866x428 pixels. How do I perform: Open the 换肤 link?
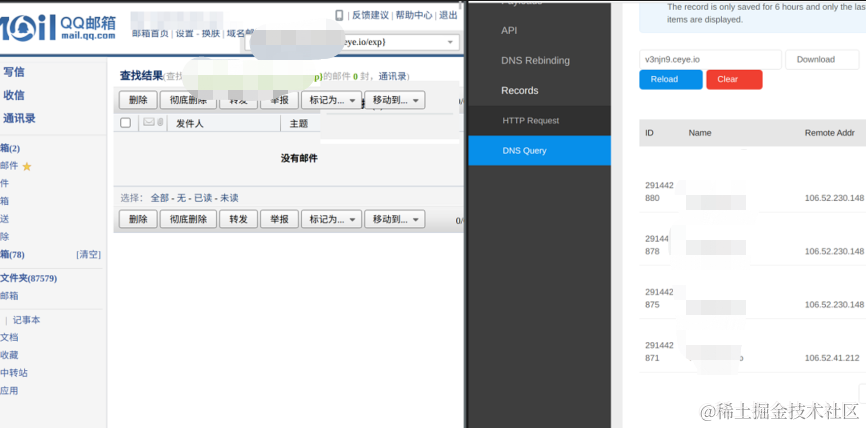click(211, 34)
